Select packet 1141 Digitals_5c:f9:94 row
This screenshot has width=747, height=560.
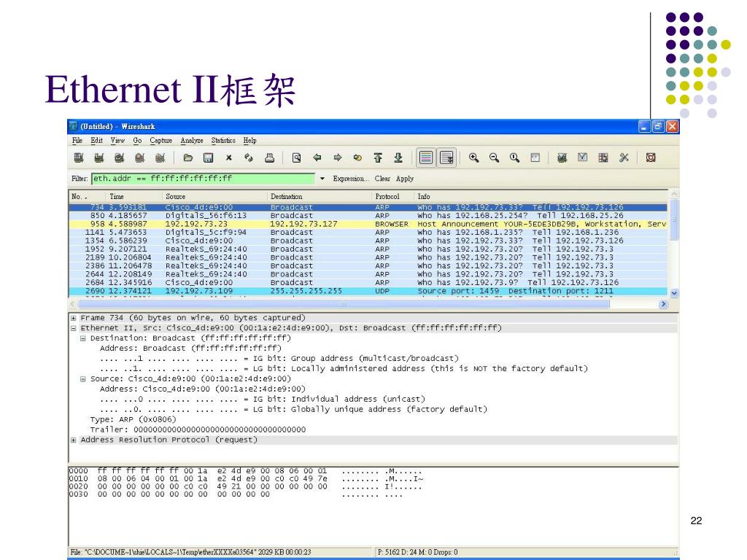tap(368, 233)
